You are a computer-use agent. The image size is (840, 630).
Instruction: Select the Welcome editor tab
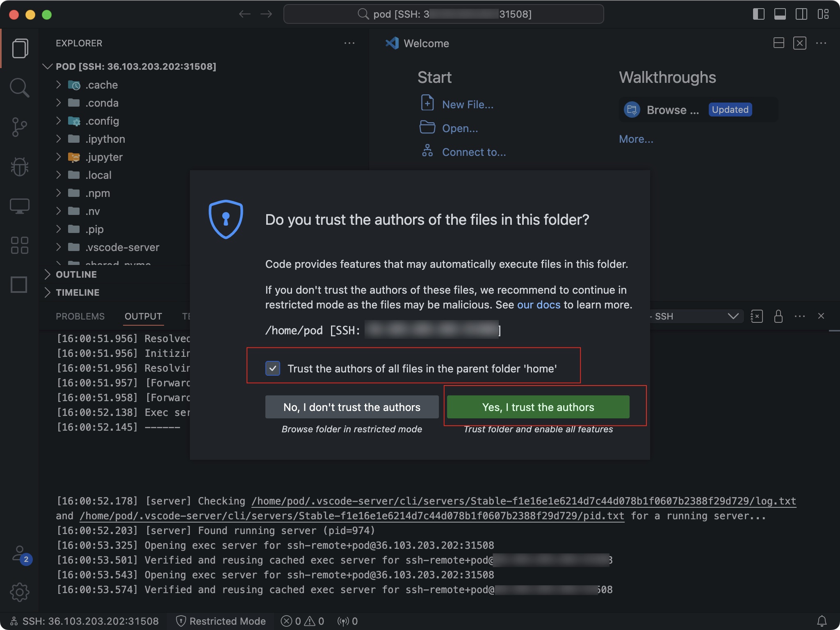click(418, 43)
